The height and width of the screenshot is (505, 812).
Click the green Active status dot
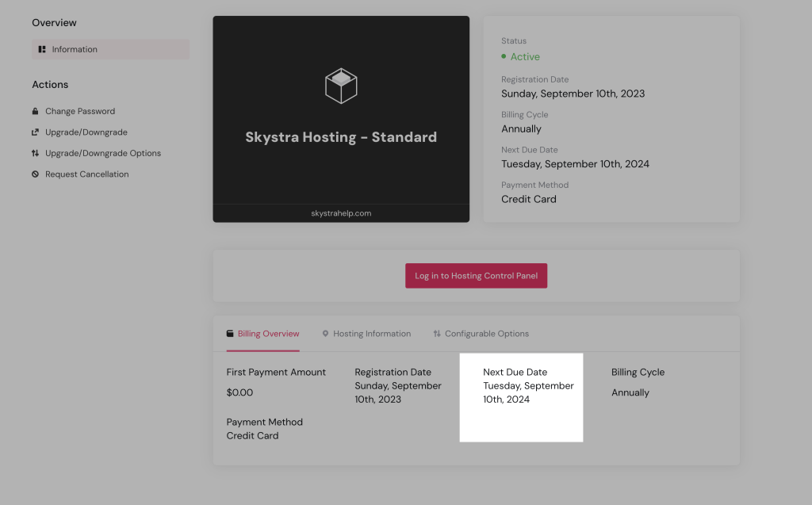(504, 57)
